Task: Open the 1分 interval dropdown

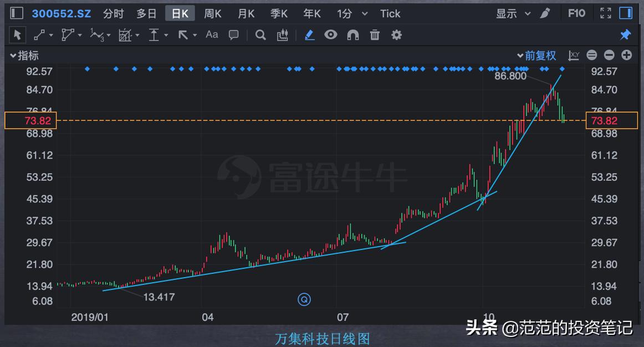Action: coord(351,13)
